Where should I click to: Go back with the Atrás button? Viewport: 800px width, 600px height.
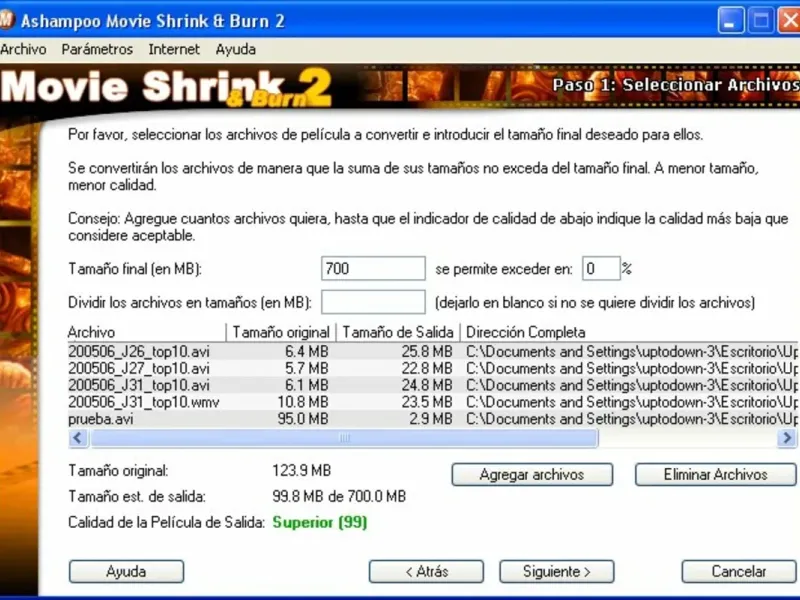tap(427, 571)
